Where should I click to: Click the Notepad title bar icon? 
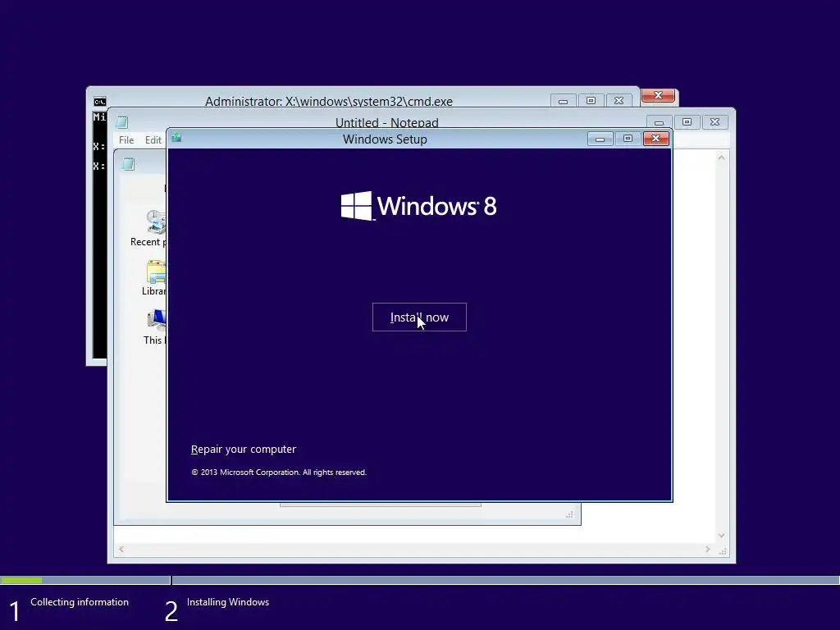coord(122,122)
